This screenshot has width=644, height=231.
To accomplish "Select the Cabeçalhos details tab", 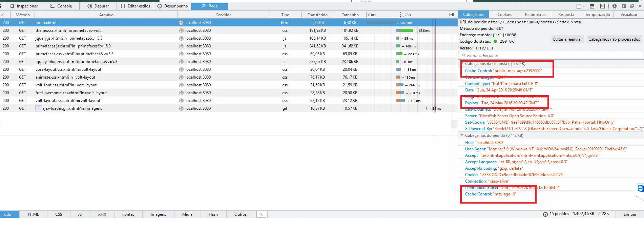I will (x=473, y=15).
